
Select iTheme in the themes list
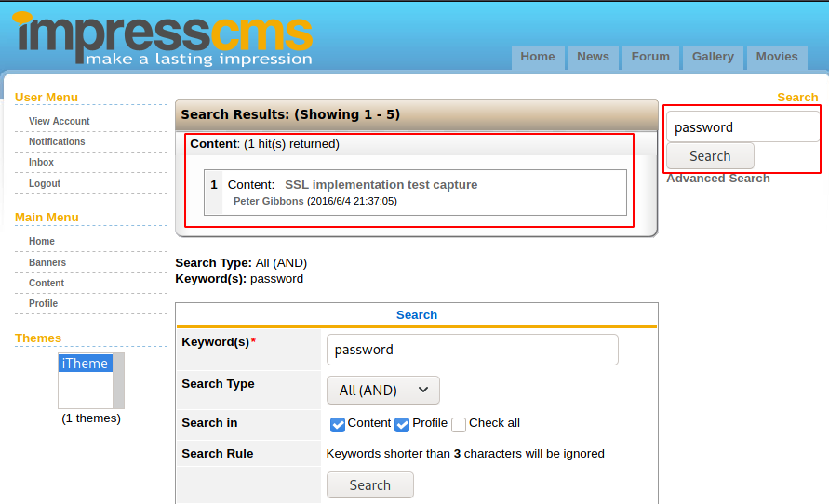(85, 364)
